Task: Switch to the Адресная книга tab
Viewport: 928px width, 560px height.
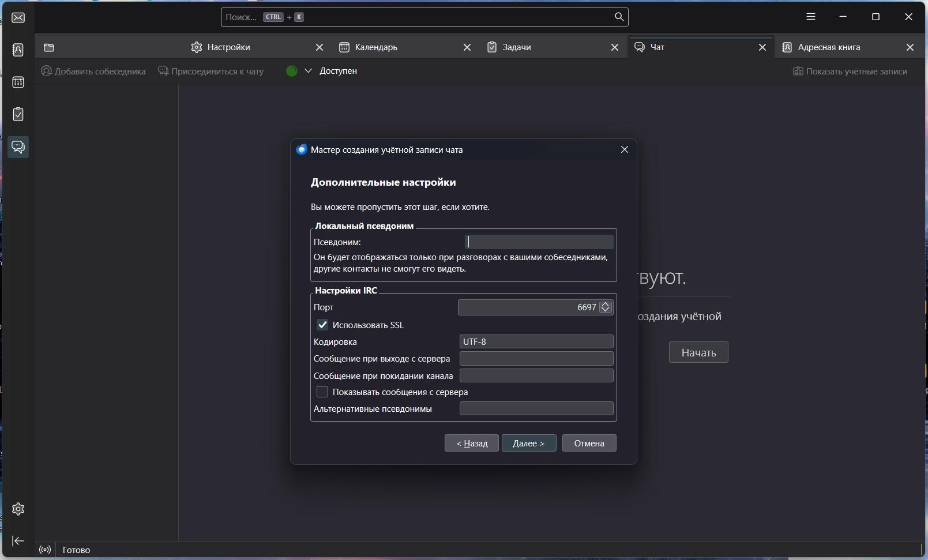Action: point(848,47)
